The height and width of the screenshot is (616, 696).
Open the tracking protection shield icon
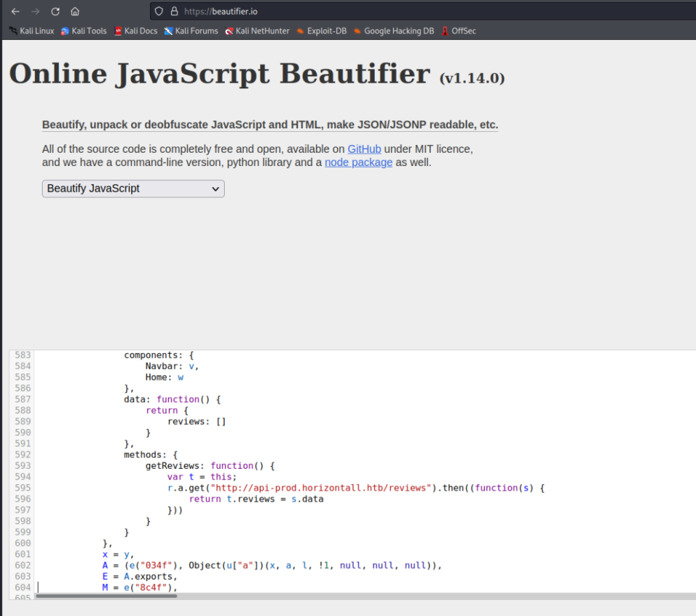pos(159,12)
